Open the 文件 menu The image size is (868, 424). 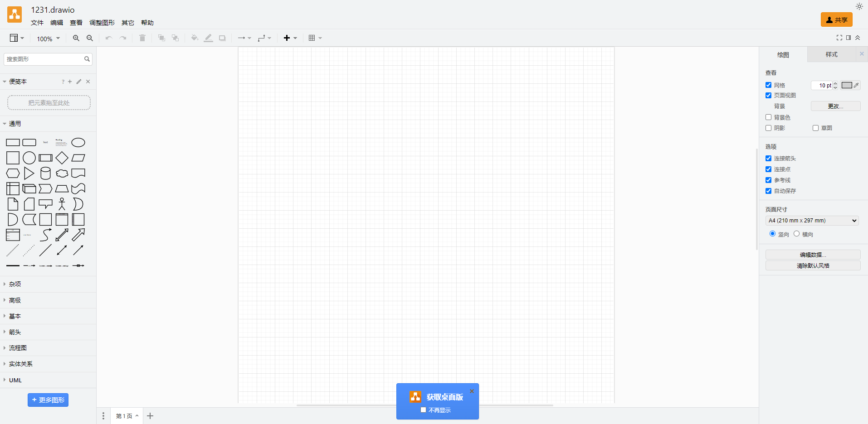(37, 23)
